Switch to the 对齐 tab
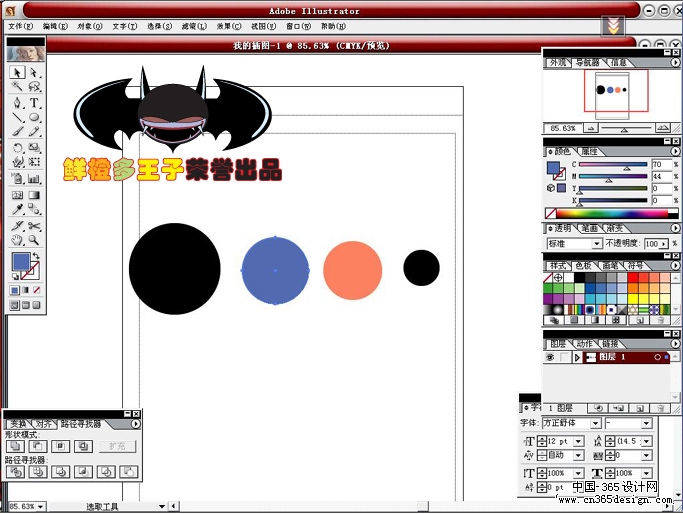Image resolution: width=683 pixels, height=514 pixels. pos(44,424)
